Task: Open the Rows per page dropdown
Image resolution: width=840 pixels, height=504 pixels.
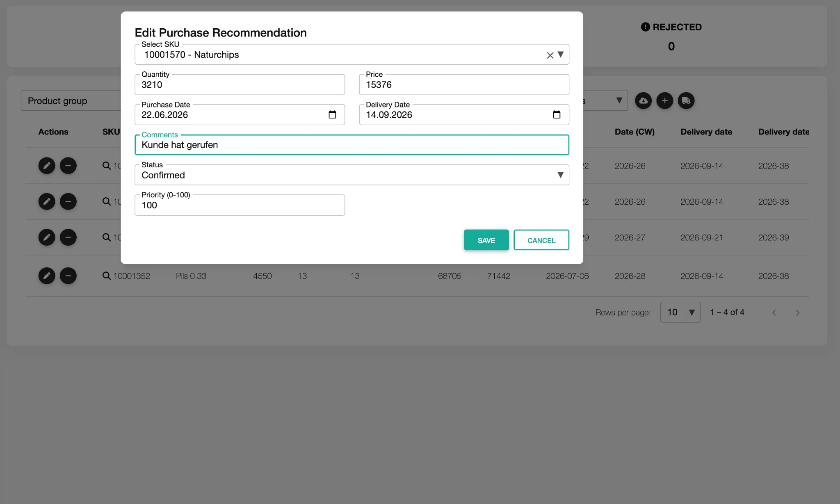Action: pyautogui.click(x=680, y=312)
